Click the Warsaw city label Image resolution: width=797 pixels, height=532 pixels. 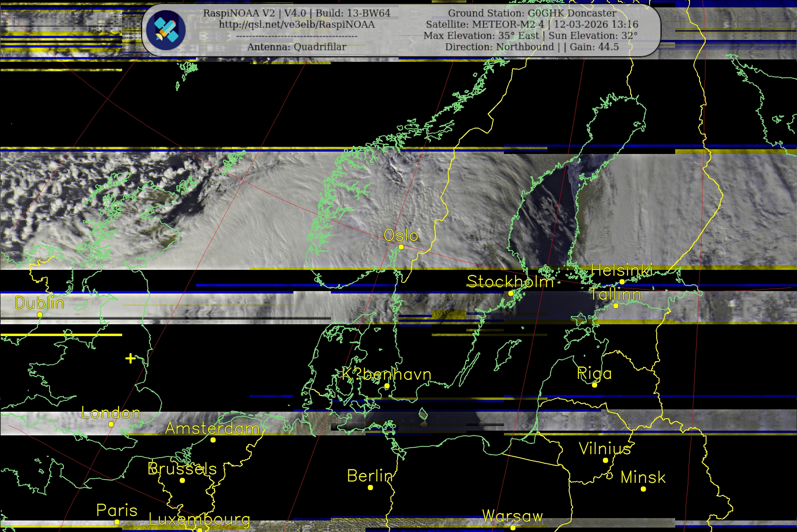coord(513,516)
